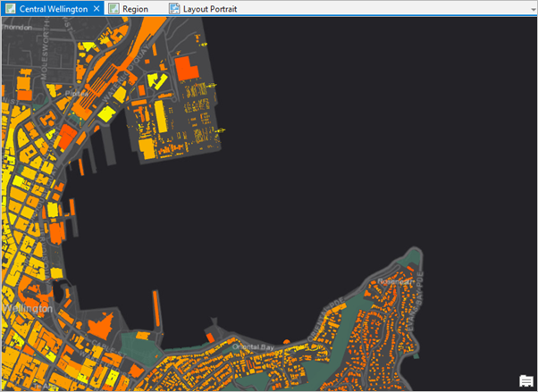The image size is (538, 392).
Task: Click the Pipitea label on the map
Action: click(x=77, y=93)
